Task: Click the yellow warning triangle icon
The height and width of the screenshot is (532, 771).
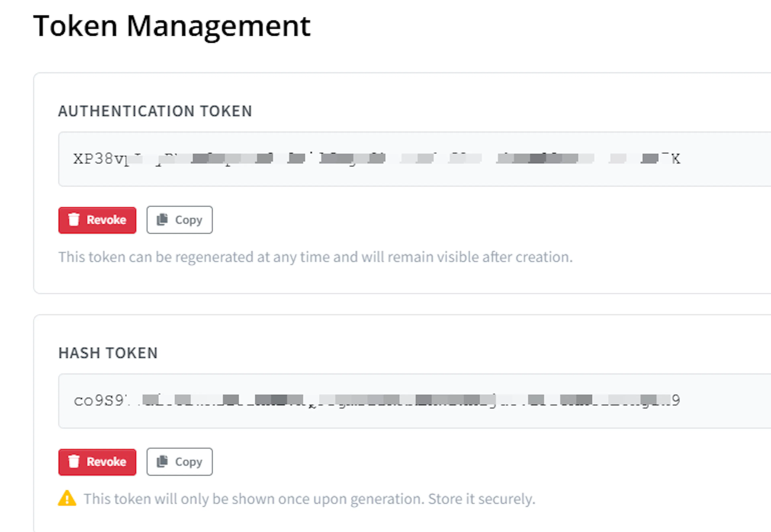Action: (67, 498)
